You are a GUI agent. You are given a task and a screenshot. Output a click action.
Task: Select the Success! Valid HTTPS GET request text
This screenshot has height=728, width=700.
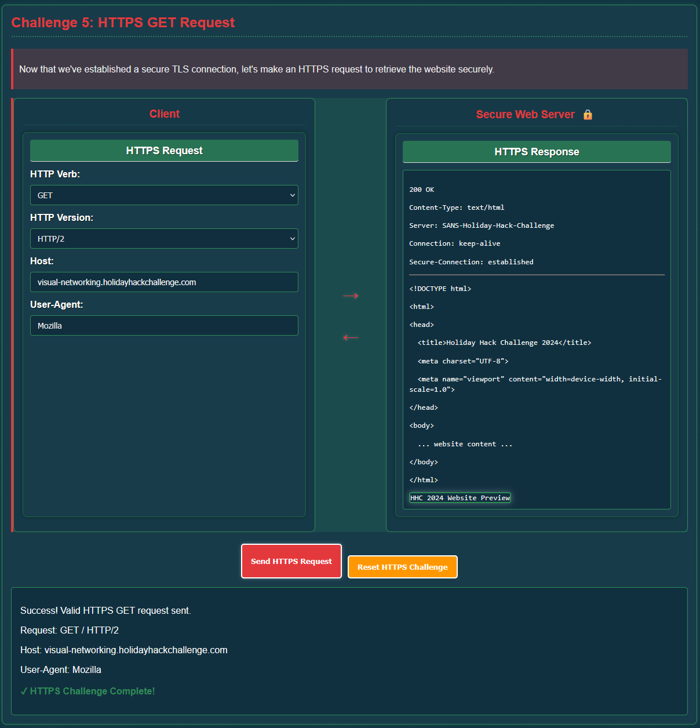click(105, 610)
